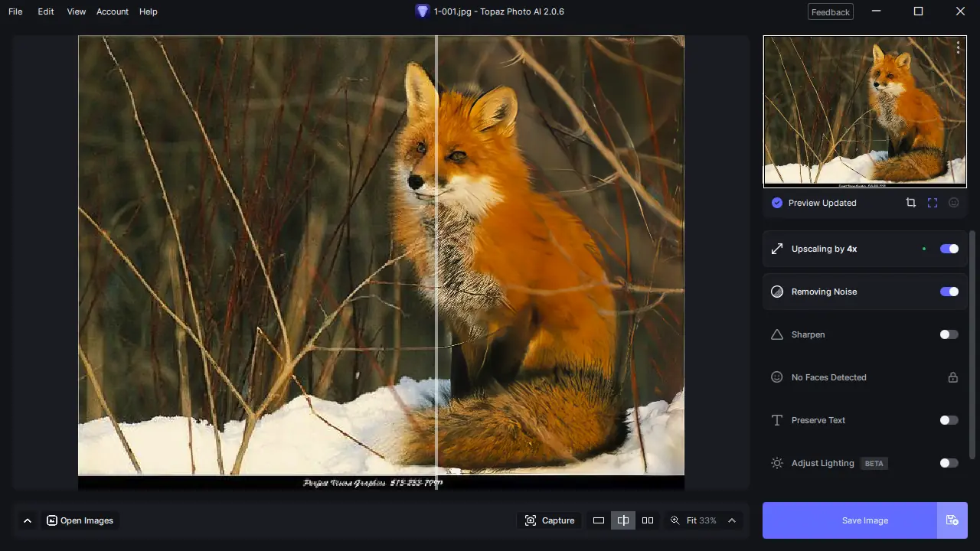Open the File menu
The width and height of the screenshot is (980, 551).
(x=15, y=11)
